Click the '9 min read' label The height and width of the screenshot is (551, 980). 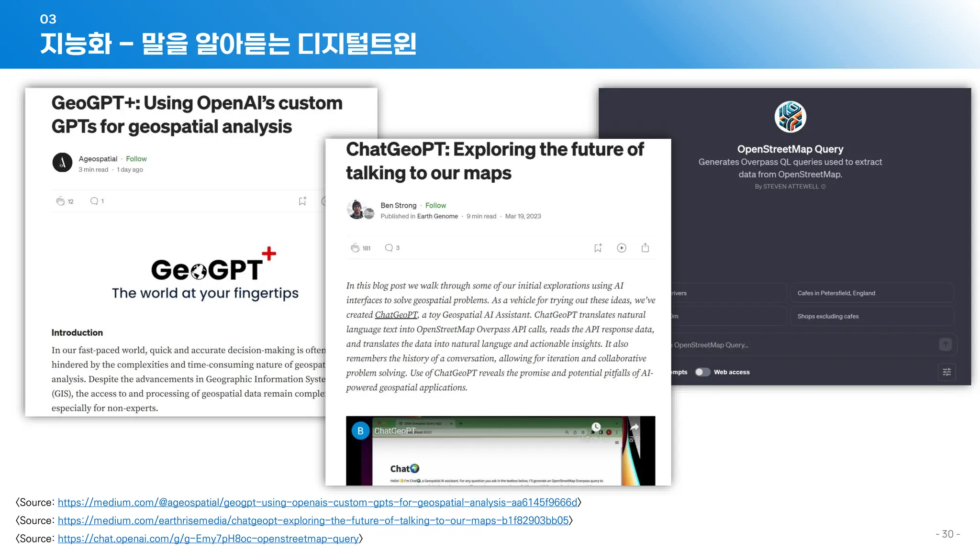[x=481, y=216]
